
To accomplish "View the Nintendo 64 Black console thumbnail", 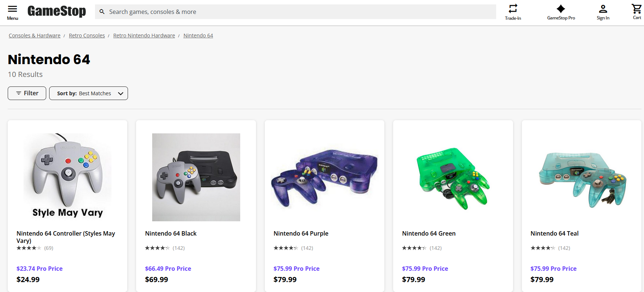I will (196, 177).
